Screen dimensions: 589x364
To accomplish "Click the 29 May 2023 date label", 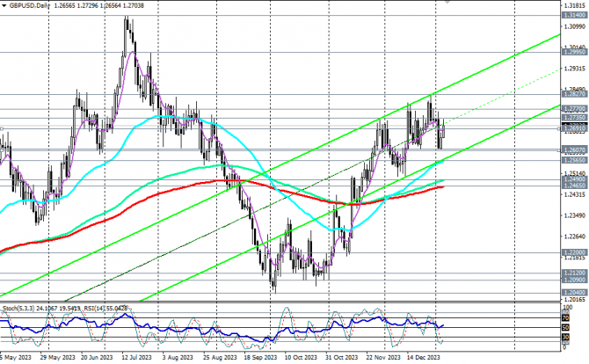I will tap(57, 357).
